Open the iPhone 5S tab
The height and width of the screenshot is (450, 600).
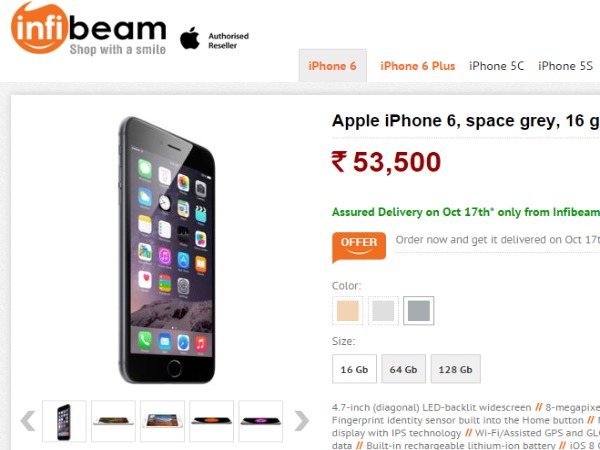pos(565,66)
